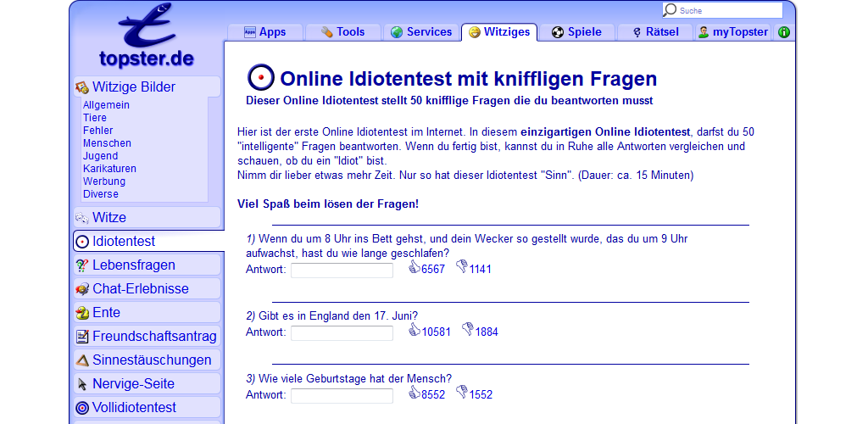This screenshot has width=868, height=424.
Task: Give thumbs down to question 1
Action: click(x=462, y=267)
